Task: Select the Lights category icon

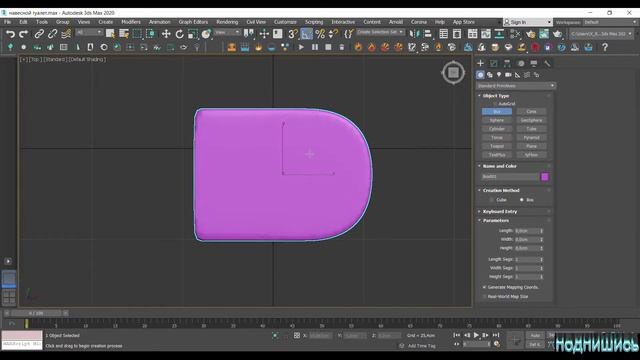Action: tap(499, 75)
